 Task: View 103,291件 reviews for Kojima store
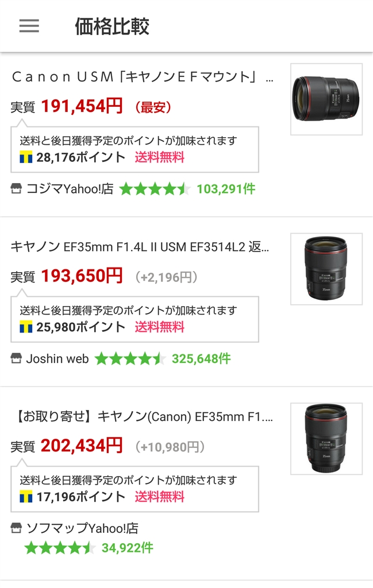pos(226,189)
